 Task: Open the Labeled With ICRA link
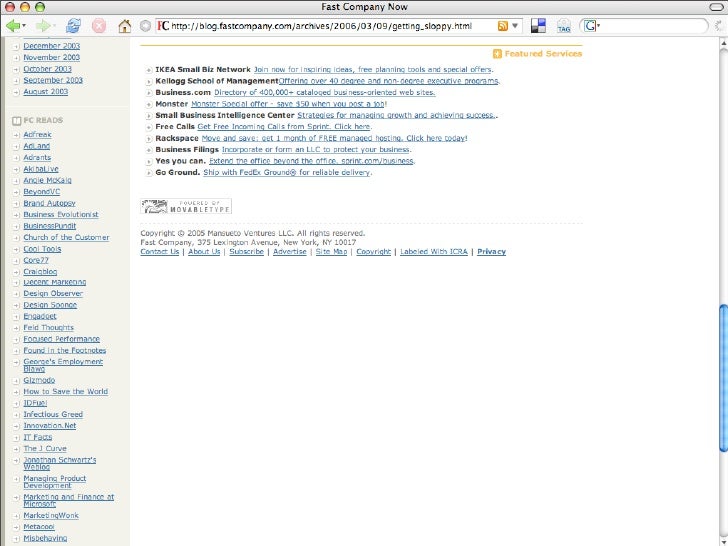coord(434,252)
